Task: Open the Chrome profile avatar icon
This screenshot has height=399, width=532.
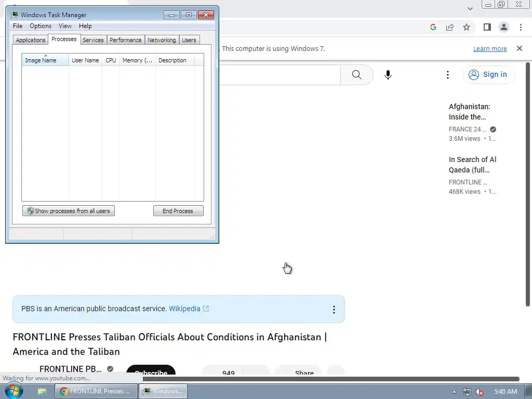Action: click(504, 27)
